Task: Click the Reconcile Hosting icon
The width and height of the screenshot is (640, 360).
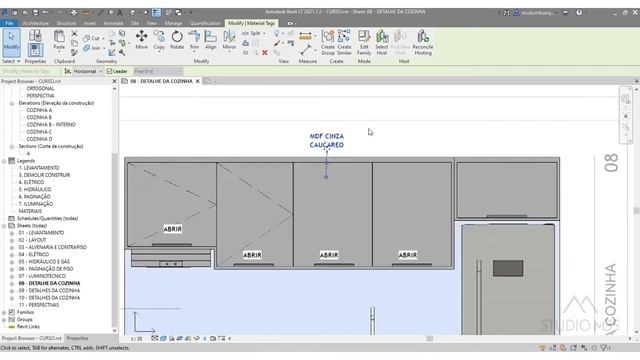Action: (x=423, y=42)
